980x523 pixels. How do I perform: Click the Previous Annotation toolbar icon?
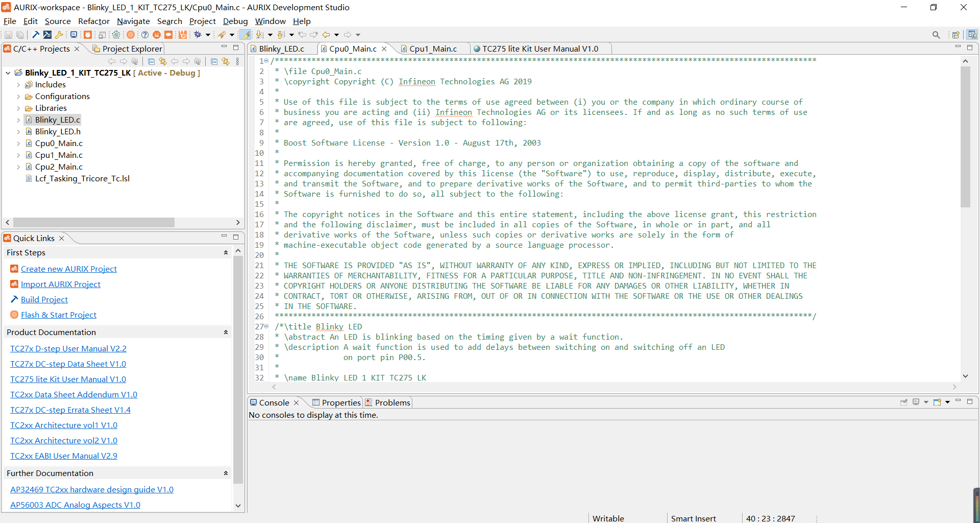pos(280,35)
